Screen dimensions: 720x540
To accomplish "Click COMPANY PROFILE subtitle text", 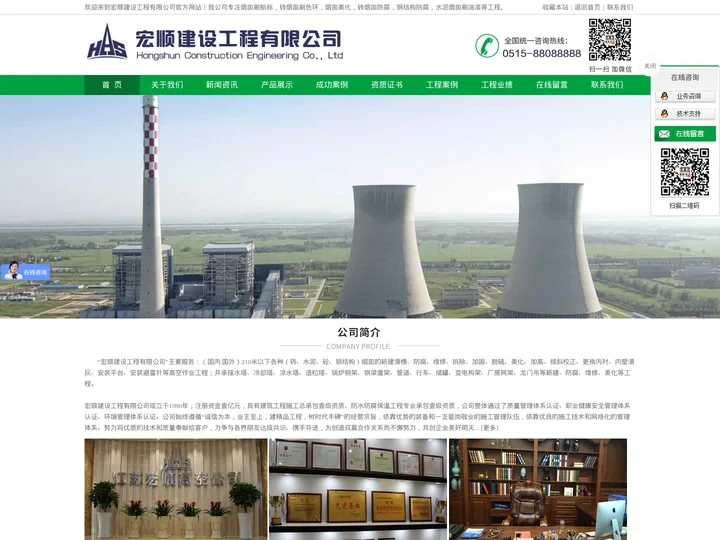I will pyautogui.click(x=358, y=347).
